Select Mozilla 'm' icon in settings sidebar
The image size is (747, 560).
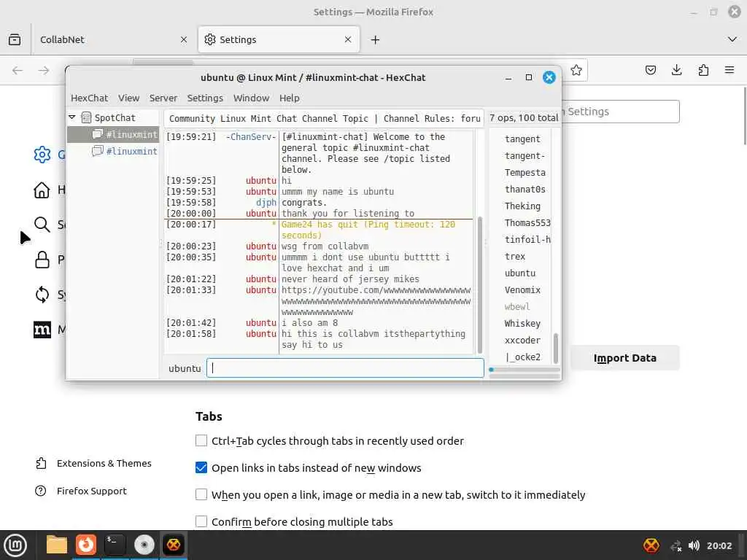click(x=42, y=330)
